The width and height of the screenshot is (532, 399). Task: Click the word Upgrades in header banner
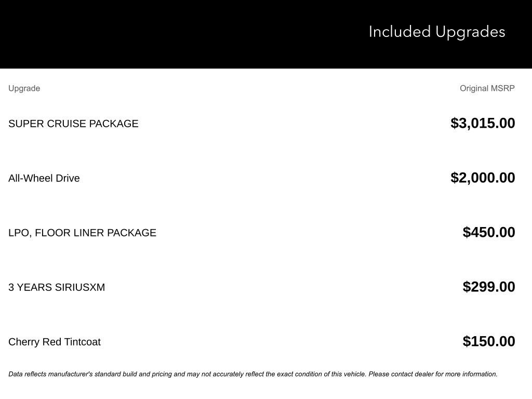[470, 32]
